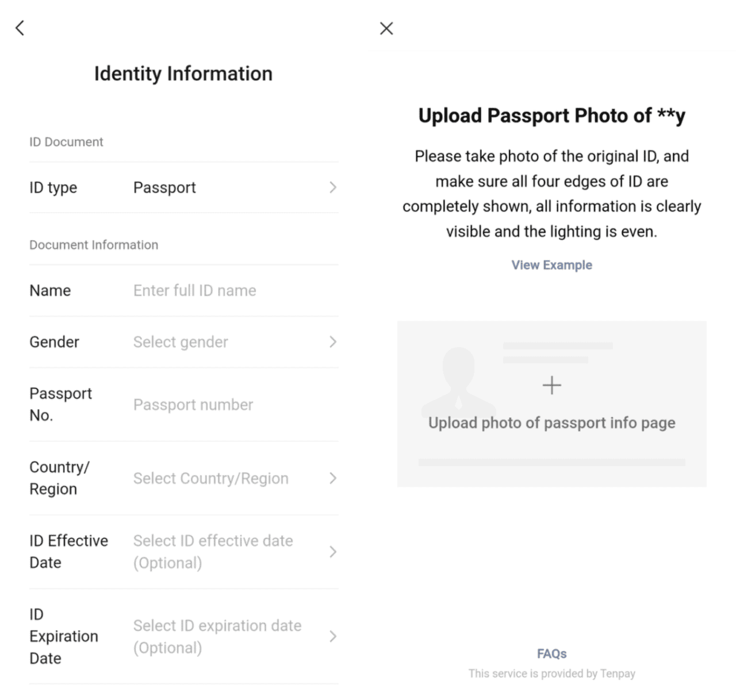Image resolution: width=736 pixels, height=700 pixels.
Task: Select an ID effective date
Action: coord(230,552)
